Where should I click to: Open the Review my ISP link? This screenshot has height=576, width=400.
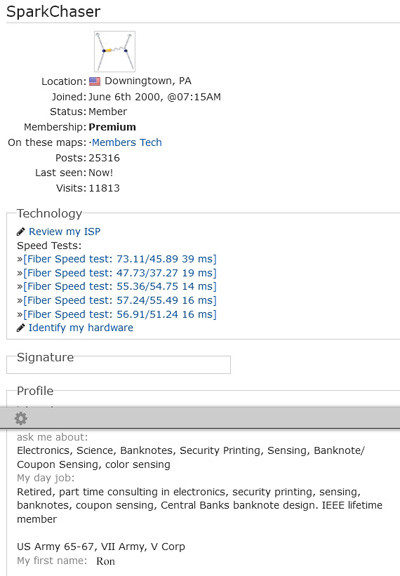tap(65, 231)
